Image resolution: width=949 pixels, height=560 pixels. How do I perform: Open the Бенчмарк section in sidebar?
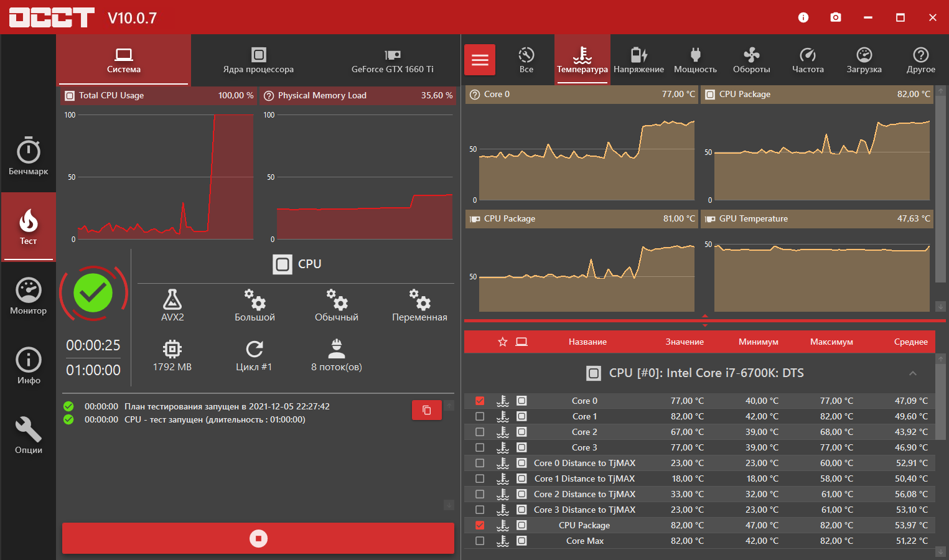click(28, 156)
